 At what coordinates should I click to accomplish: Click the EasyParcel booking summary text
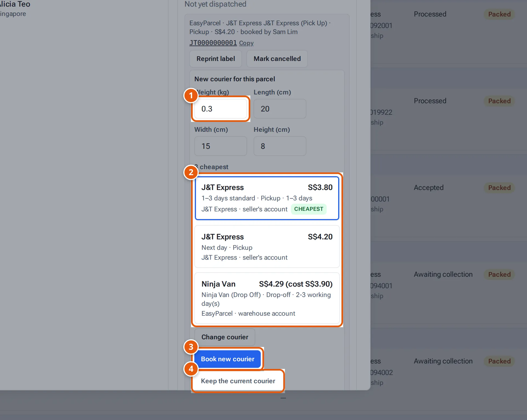pyautogui.click(x=260, y=27)
